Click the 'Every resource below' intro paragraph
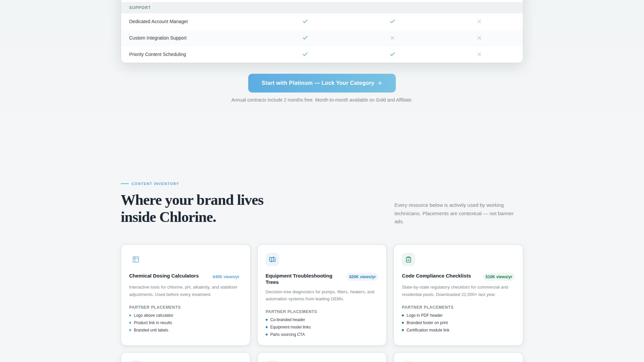The width and height of the screenshot is (644, 362). [454, 214]
